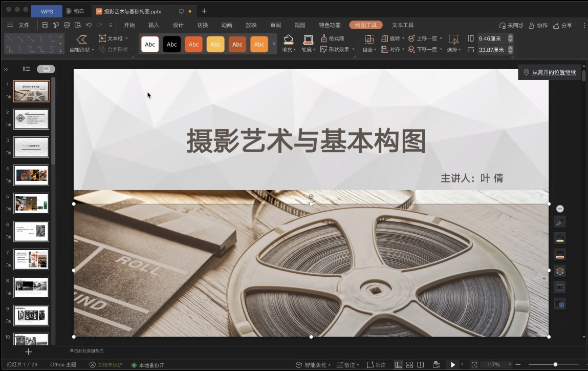Viewport: 588px width, 371px height.
Task: Open the 插入 insert tab
Action: 154,25
